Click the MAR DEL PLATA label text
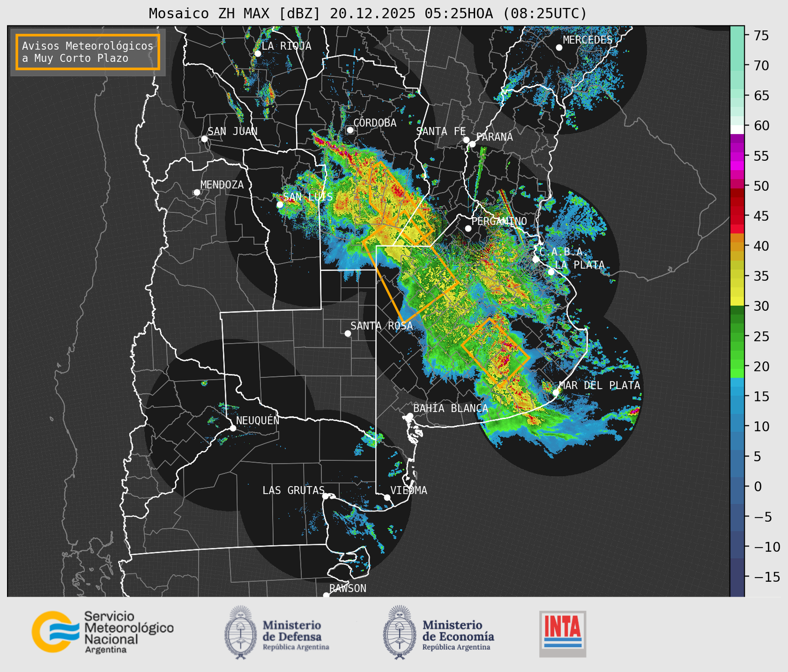The image size is (788, 672). [x=600, y=386]
